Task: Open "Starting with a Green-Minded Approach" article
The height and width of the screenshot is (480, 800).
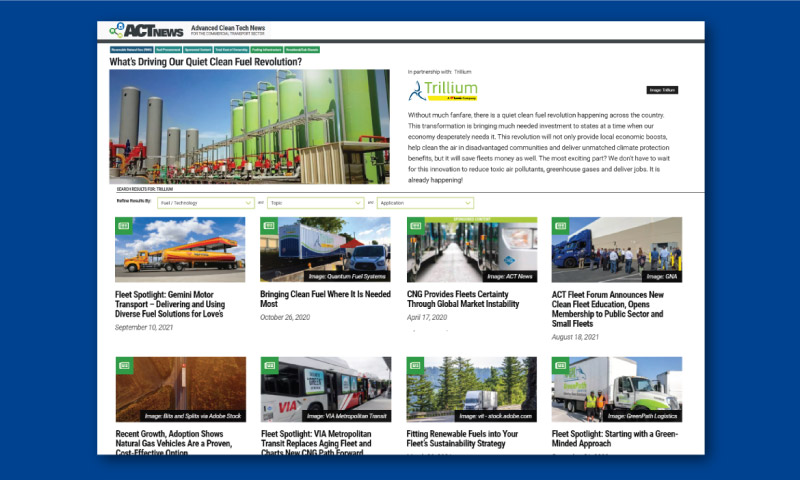Action: pyautogui.click(x=615, y=439)
